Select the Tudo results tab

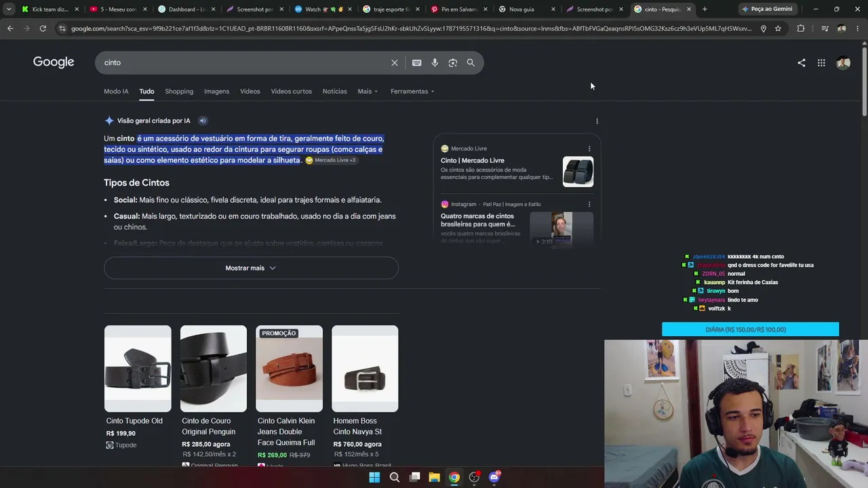[146, 91]
